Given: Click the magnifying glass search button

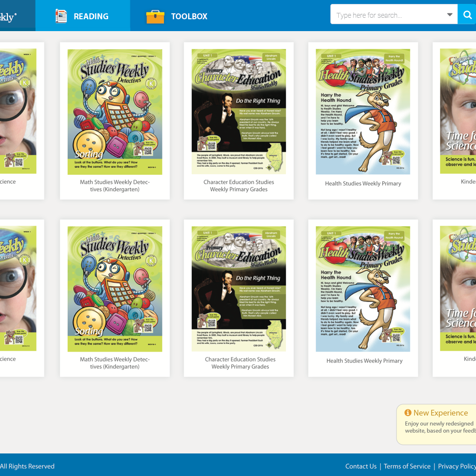Looking at the screenshot, I should (467, 14).
